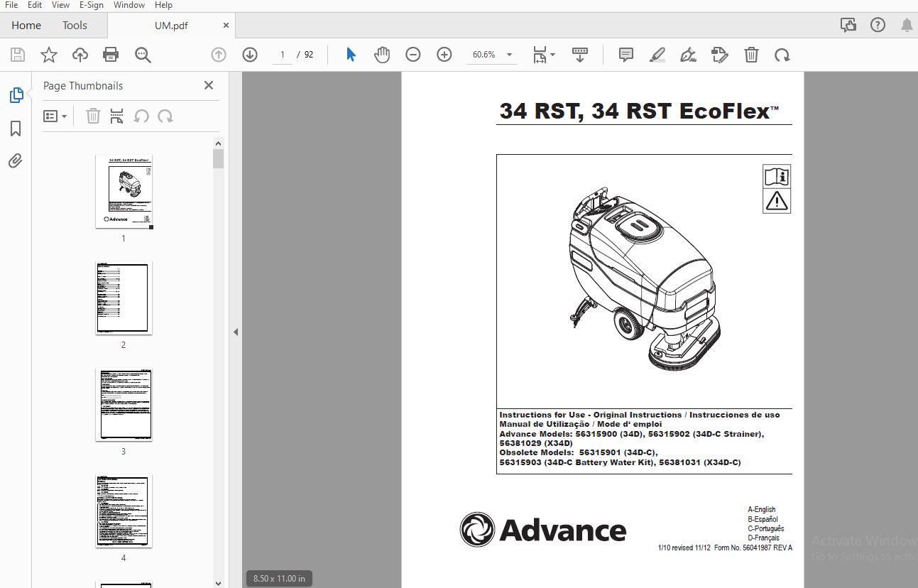This screenshot has width=918, height=588.
Task: Open the Help menu
Action: (163, 5)
